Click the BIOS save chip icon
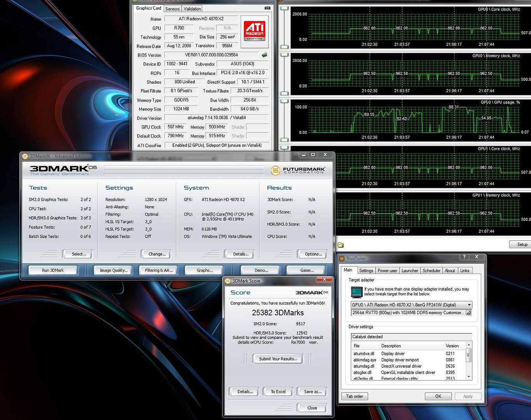The image size is (531, 420). coord(265,55)
